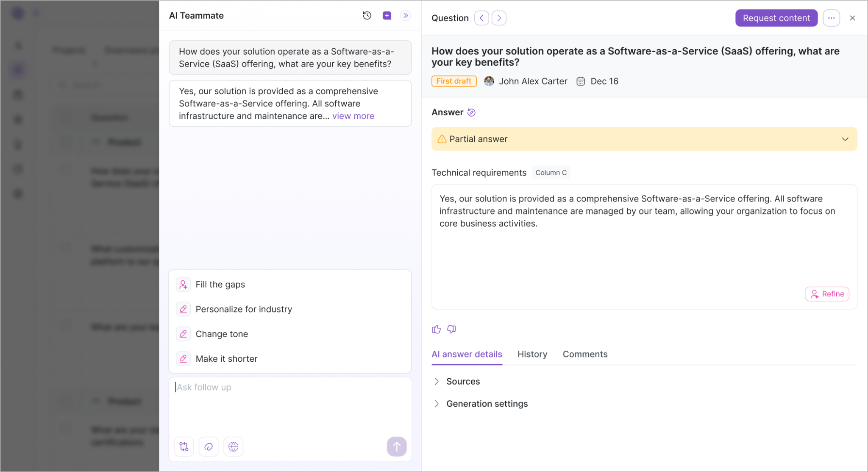The width and height of the screenshot is (868, 472).
Task: Switch to the History tab
Action: point(532,354)
